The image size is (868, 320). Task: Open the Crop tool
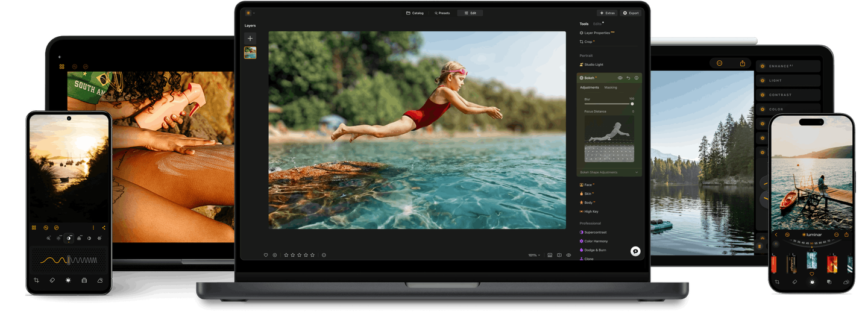pyautogui.click(x=587, y=42)
